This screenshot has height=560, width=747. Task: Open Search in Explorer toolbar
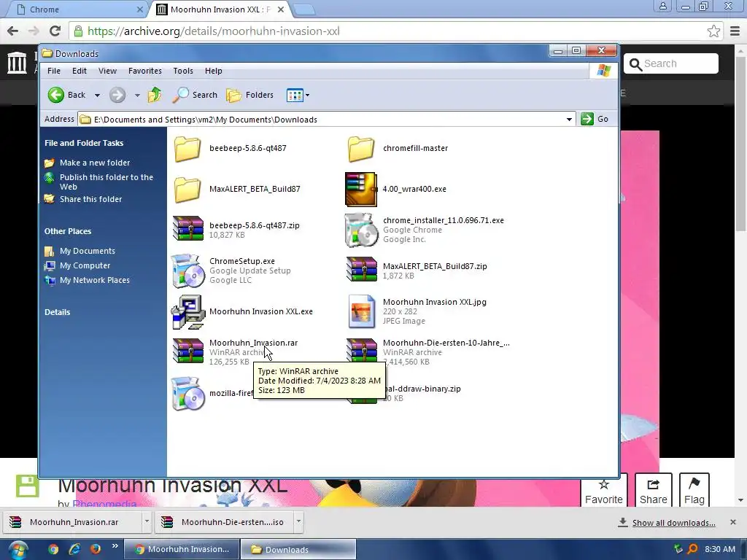(x=195, y=95)
